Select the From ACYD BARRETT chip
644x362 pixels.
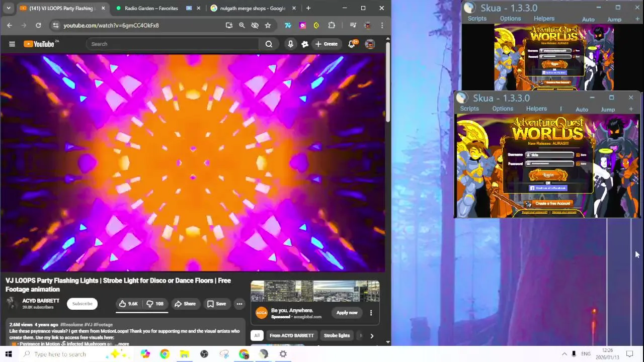(x=291, y=335)
